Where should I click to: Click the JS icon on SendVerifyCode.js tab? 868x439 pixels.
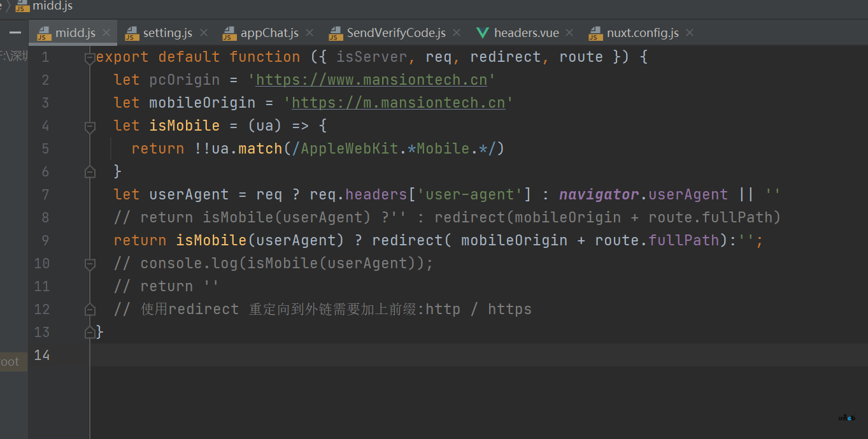point(336,33)
